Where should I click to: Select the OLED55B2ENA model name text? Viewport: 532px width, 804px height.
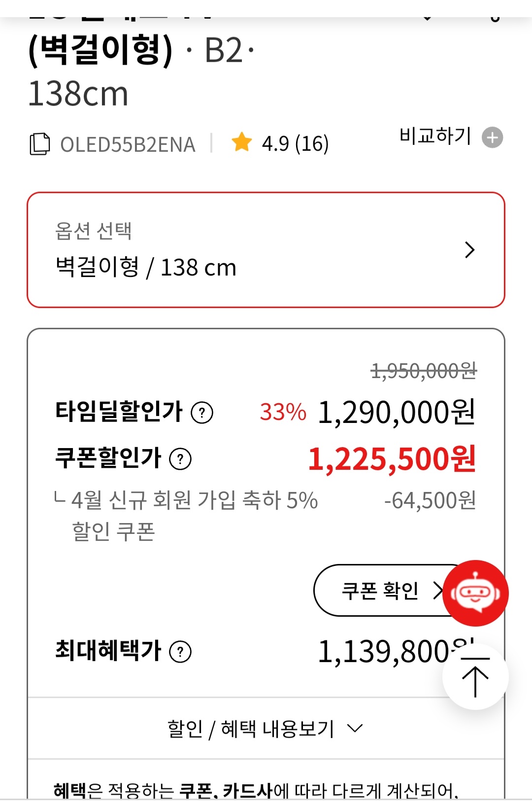(128, 144)
